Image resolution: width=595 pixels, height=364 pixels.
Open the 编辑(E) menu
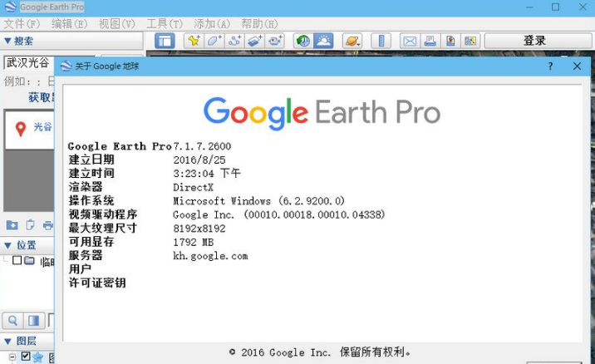coord(69,24)
